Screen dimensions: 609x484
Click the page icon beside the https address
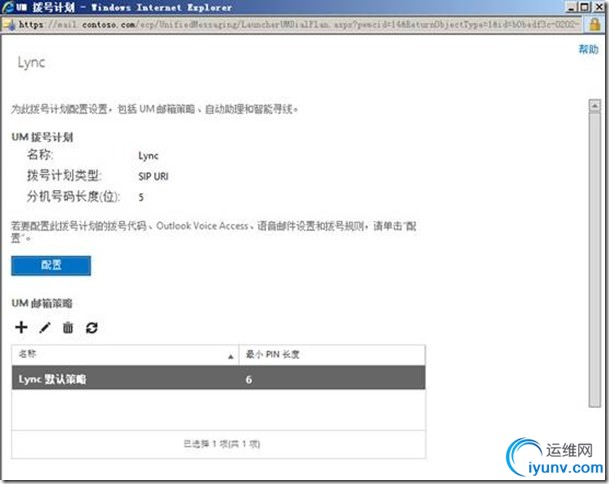pyautogui.click(x=9, y=25)
